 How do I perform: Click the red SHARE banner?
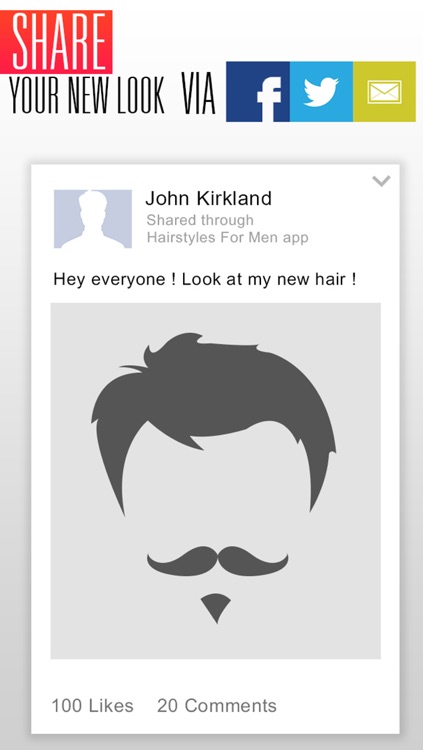(x=56, y=42)
